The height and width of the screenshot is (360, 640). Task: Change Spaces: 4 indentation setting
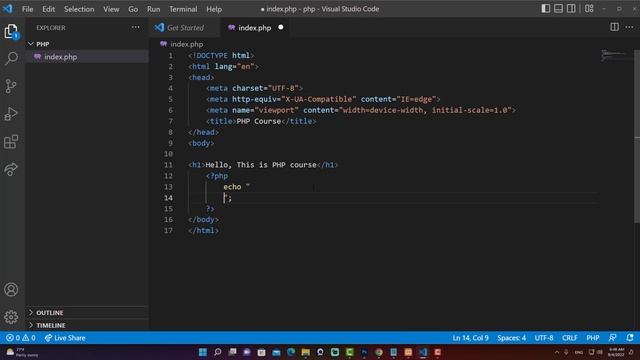pyautogui.click(x=511, y=338)
